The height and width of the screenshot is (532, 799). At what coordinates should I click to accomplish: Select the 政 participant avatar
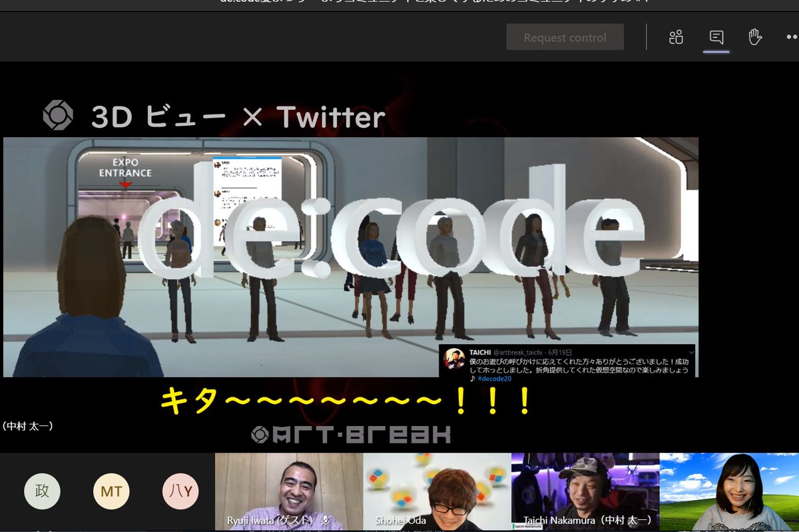[x=41, y=491]
